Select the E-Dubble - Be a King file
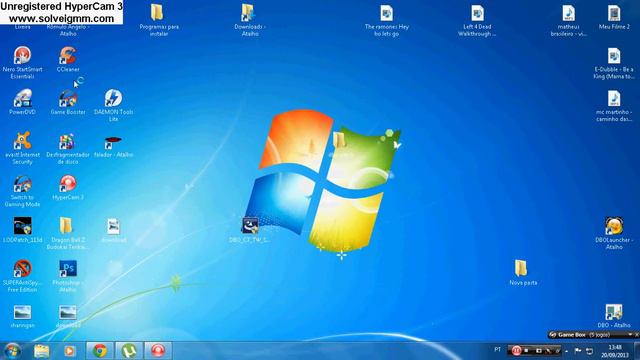This screenshot has width=640, height=360. tap(614, 63)
